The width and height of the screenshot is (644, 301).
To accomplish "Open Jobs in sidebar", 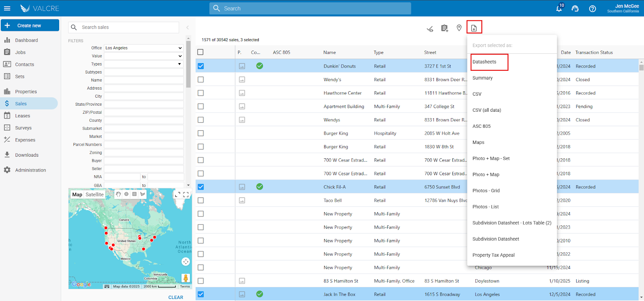I will tap(20, 52).
